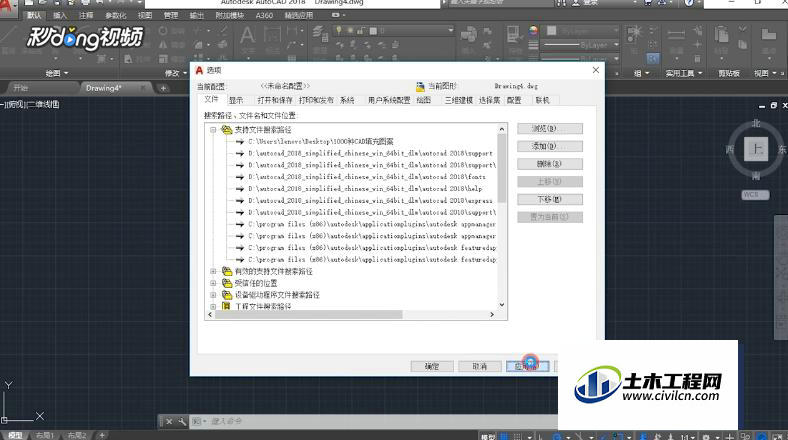Open the 视图 ribbon tab

point(145,16)
